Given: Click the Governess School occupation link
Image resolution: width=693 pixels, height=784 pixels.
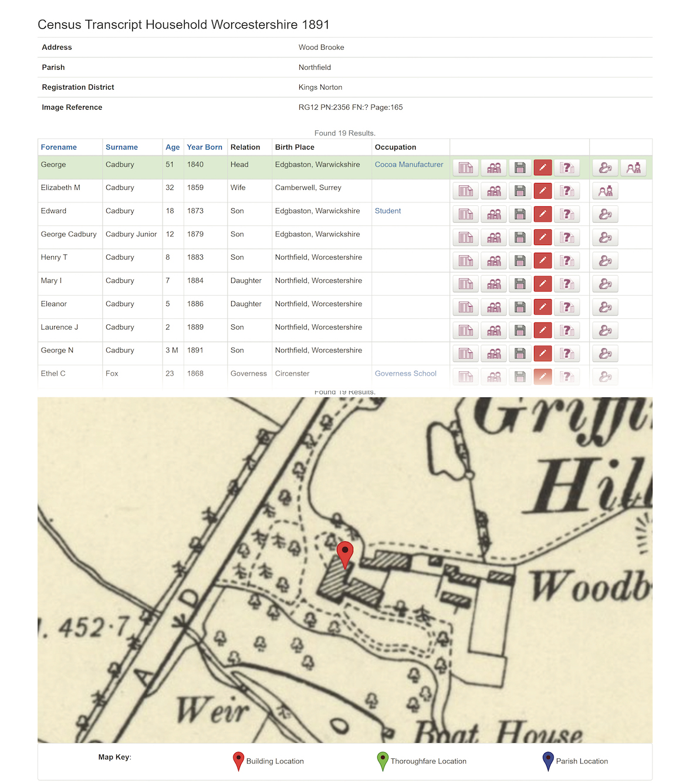Looking at the screenshot, I should pos(405,374).
